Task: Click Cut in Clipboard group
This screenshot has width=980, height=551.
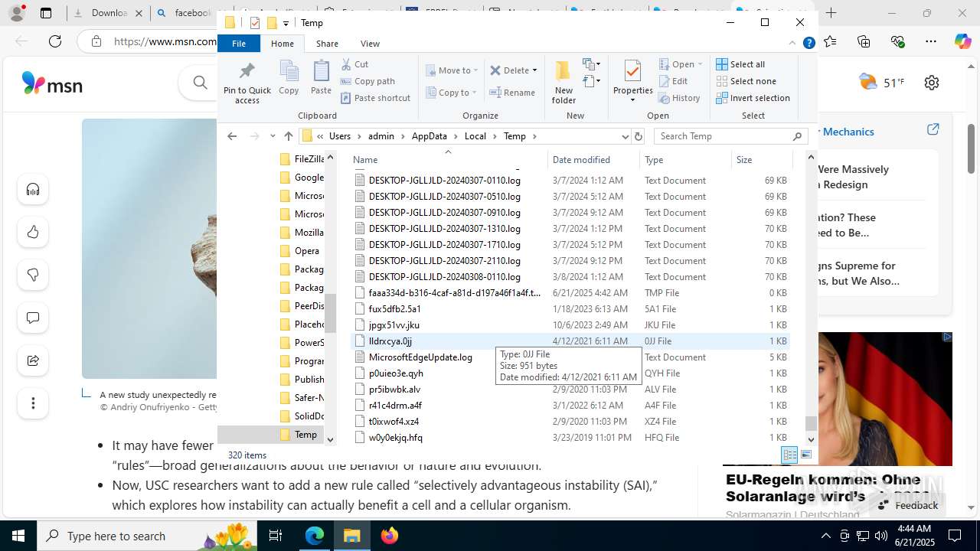Action: pyautogui.click(x=354, y=64)
